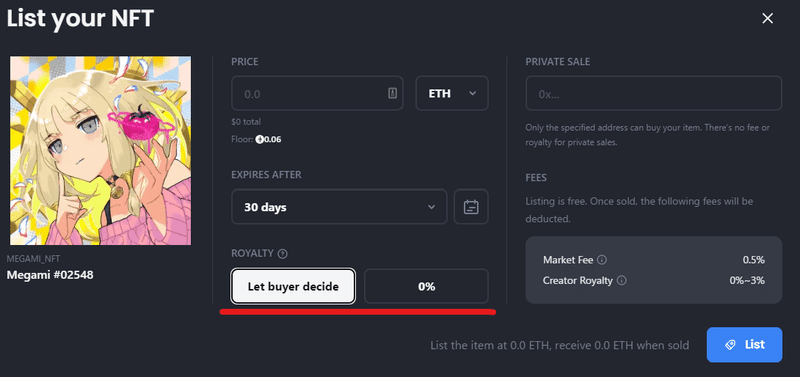Click the icon inside the price field

(x=392, y=93)
